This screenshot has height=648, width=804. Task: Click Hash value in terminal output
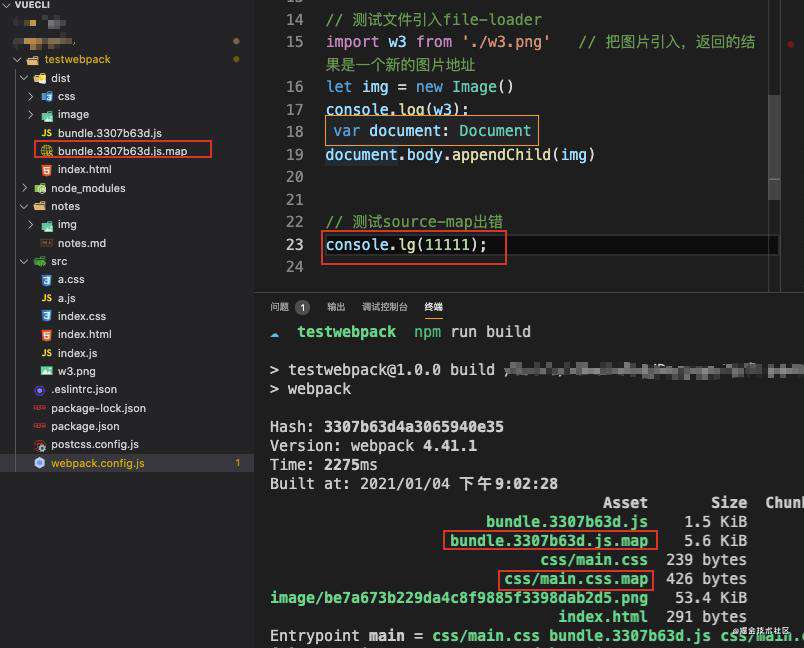pyautogui.click(x=414, y=427)
